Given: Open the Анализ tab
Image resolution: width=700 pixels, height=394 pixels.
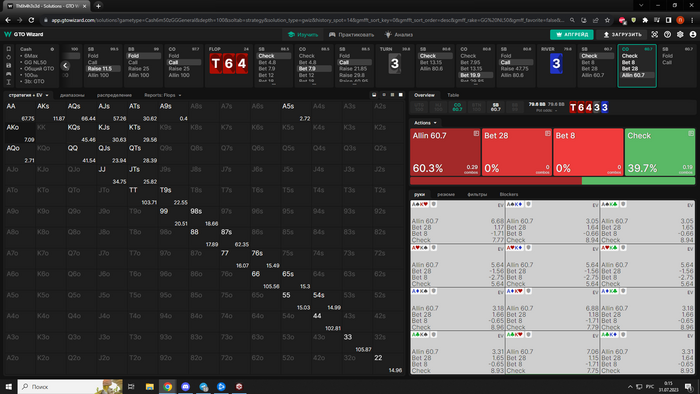Looking at the screenshot, I should coord(399,34).
